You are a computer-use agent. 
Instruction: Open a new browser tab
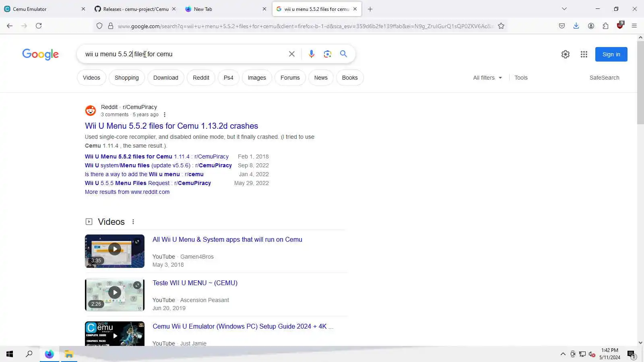pyautogui.click(x=370, y=9)
